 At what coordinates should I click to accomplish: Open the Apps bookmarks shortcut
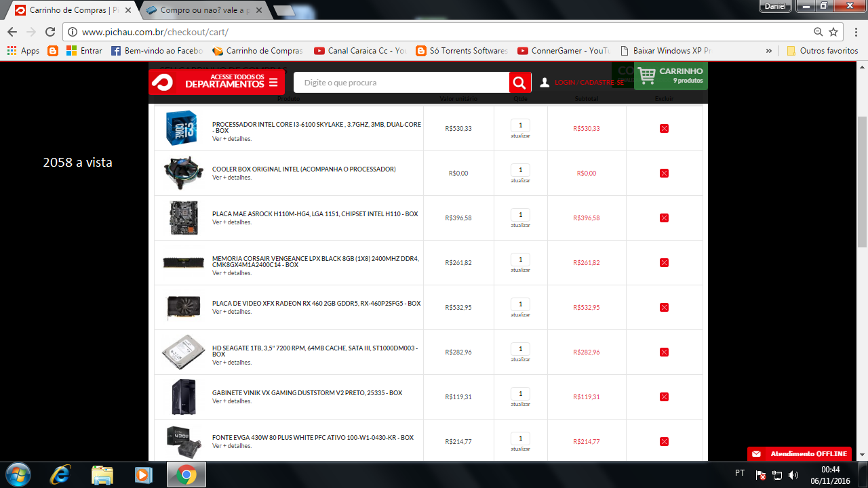[x=23, y=51]
